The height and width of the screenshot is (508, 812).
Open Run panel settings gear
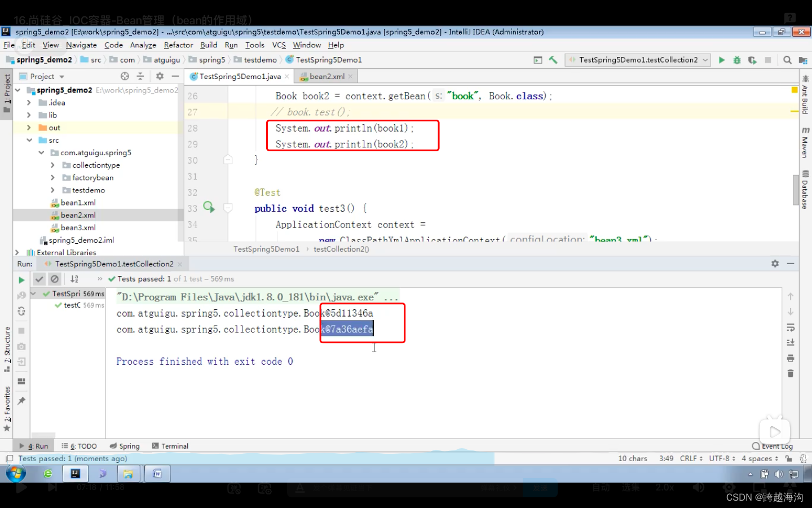[775, 264]
